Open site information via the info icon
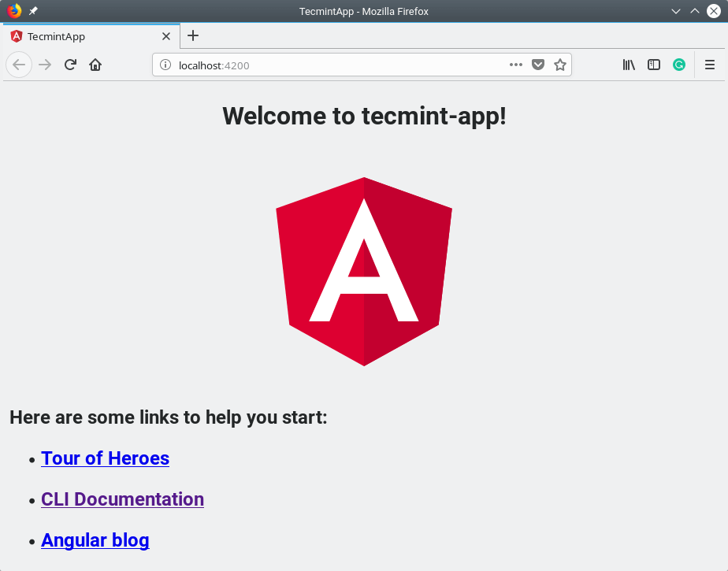The image size is (728, 571). tap(165, 65)
